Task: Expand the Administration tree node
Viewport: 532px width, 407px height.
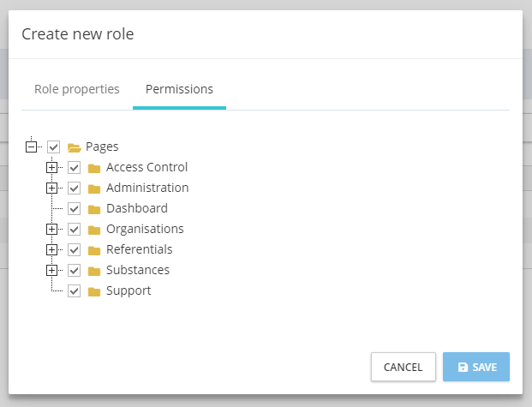Action: (x=52, y=189)
